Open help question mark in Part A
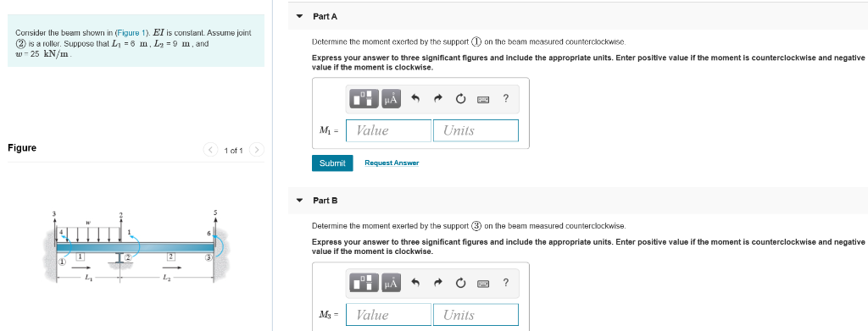The image size is (868, 331). [505, 99]
